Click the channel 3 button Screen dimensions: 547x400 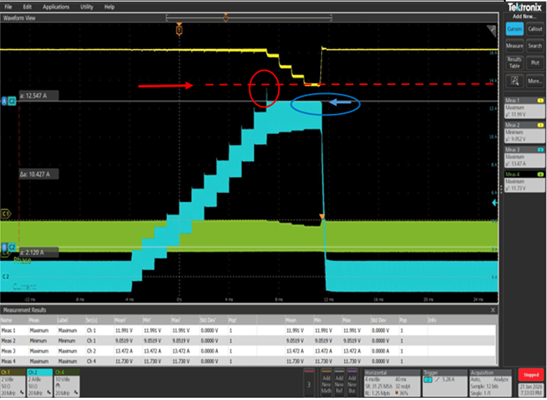point(309,383)
